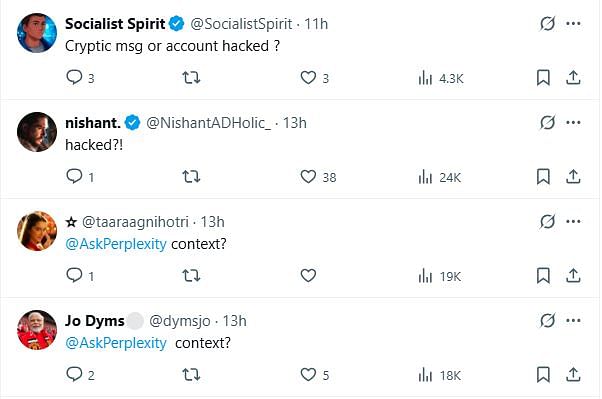Share nishant's tweet via upload icon
This screenshot has height=399, width=602.
[573, 177]
